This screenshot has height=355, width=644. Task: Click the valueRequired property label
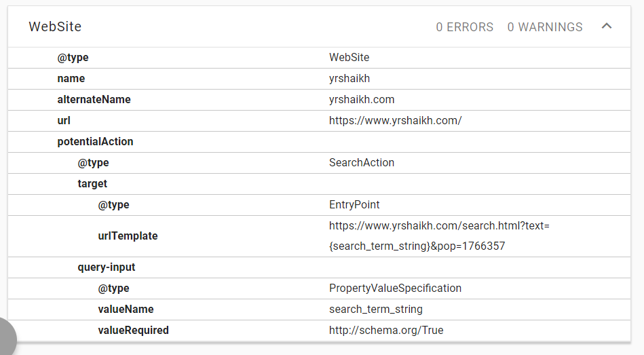(x=133, y=331)
